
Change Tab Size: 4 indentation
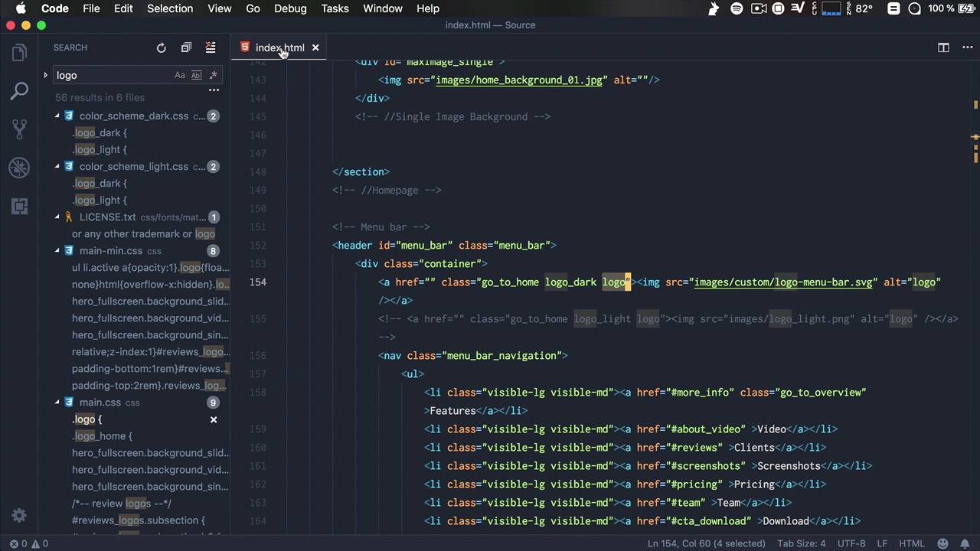coord(802,543)
